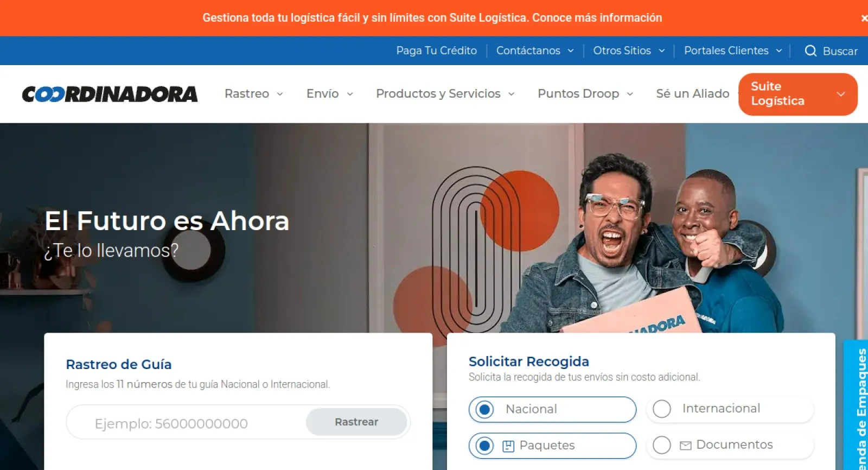Viewport: 868px width, 470px height.
Task: Choose the Documentos radio option
Action: (662, 445)
